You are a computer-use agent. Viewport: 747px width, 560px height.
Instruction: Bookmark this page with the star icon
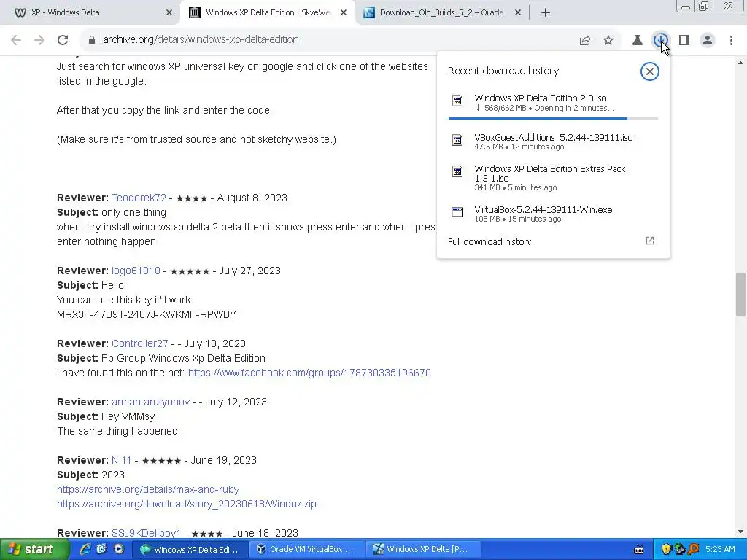608,41
